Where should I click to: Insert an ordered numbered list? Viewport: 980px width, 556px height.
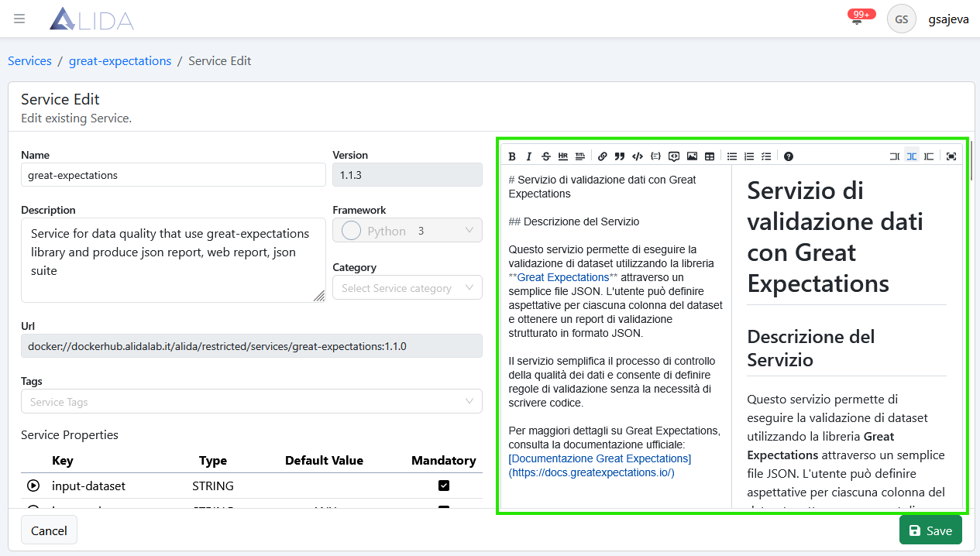point(749,156)
